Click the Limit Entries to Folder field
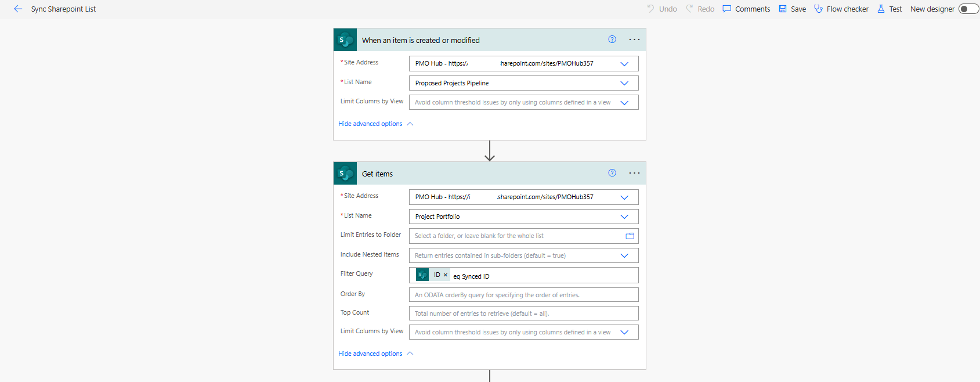Screen dimensions: 980x382 (x=524, y=236)
